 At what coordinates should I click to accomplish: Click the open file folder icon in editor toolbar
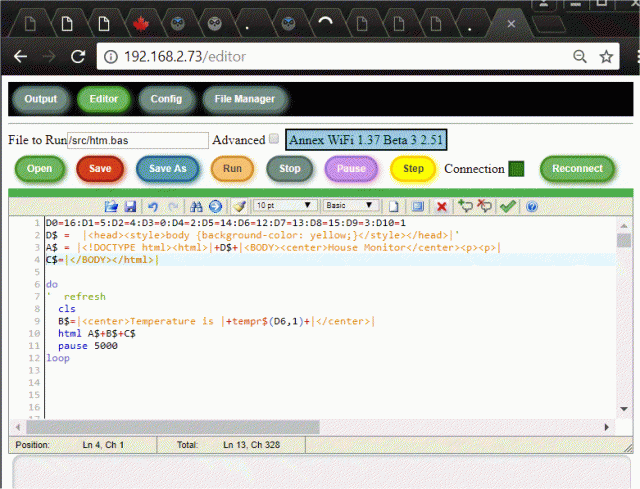point(112,206)
